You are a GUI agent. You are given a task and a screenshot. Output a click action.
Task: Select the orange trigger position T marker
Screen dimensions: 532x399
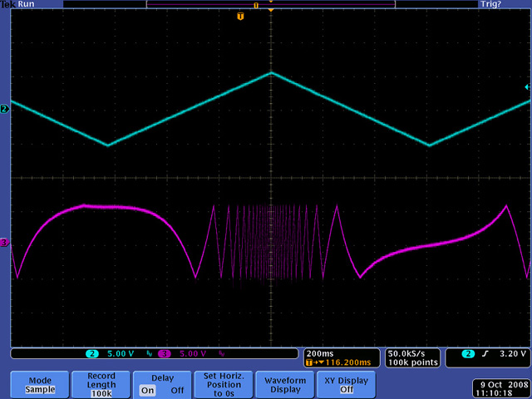point(241,16)
